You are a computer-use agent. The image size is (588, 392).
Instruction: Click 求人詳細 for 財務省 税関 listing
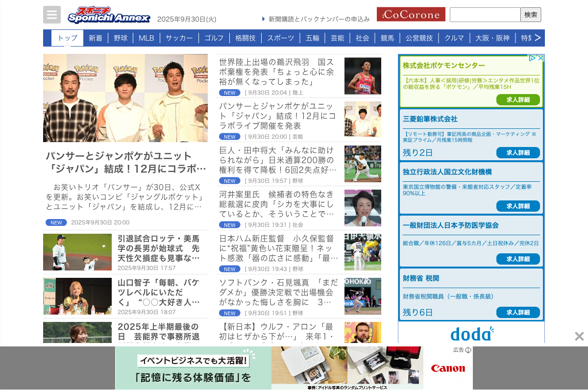pyautogui.click(x=518, y=312)
